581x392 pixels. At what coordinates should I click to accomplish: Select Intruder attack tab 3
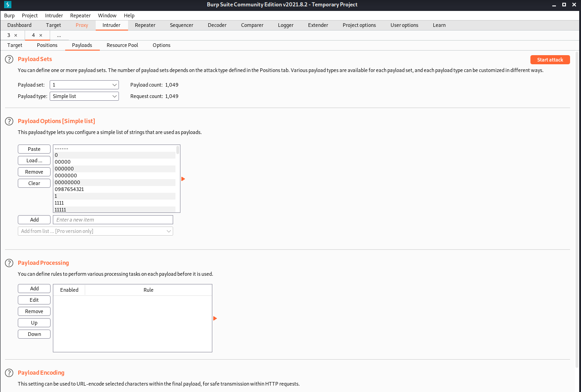[x=9, y=35]
